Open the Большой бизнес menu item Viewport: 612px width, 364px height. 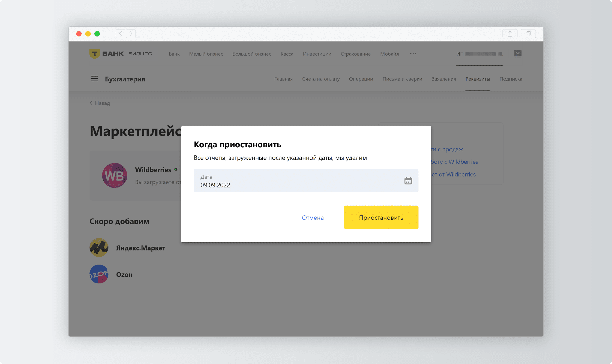[x=252, y=54]
